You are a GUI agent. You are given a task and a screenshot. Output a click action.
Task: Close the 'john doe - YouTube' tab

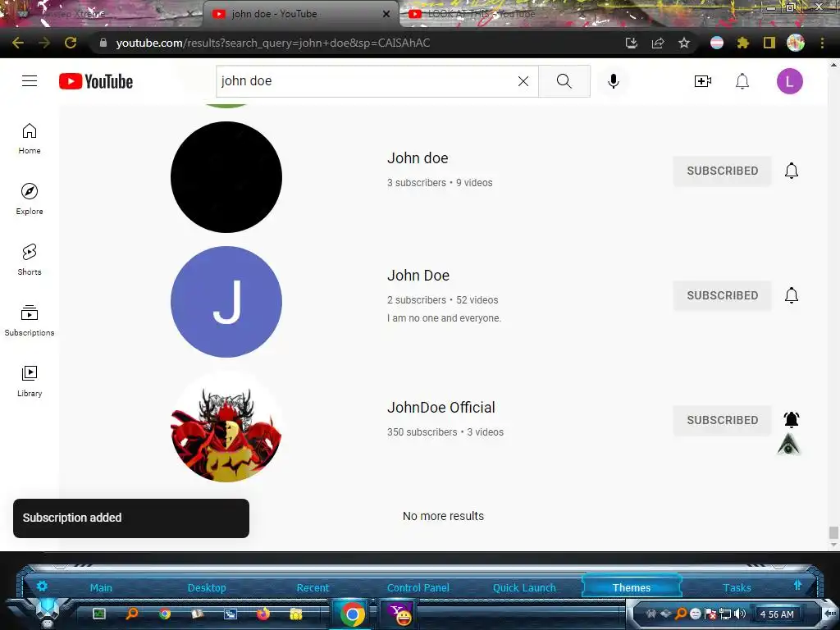[386, 14]
